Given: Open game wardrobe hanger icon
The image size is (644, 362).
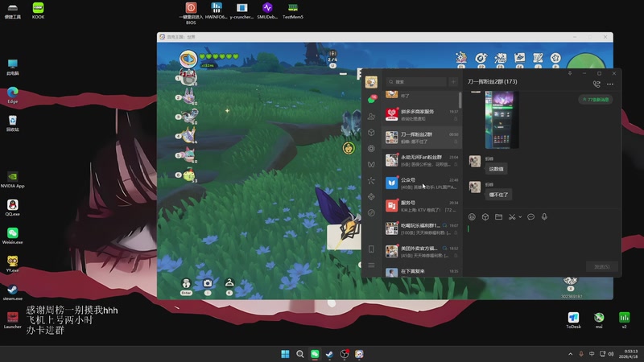Looking at the screenshot, I should pyautogui.click(x=229, y=282).
